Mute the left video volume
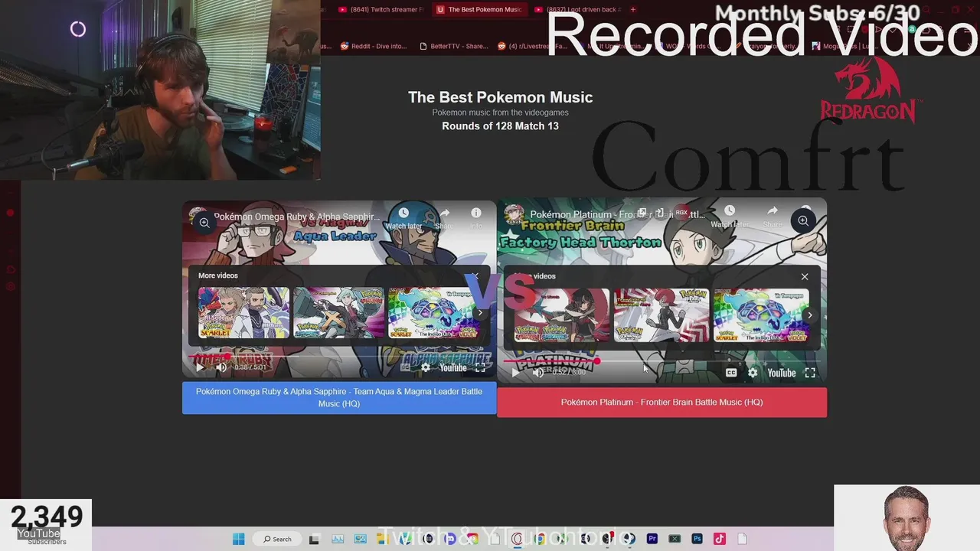 [x=221, y=367]
